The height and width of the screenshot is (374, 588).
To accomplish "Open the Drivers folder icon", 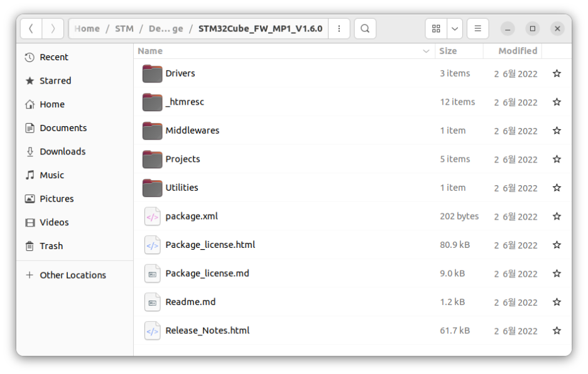I will (152, 73).
